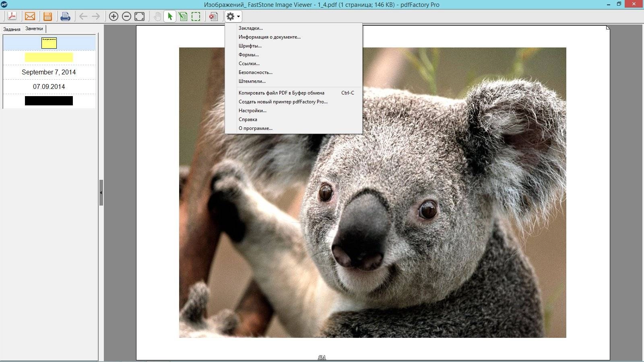
Task: Switch to the Заметки tab
Action: point(34,29)
